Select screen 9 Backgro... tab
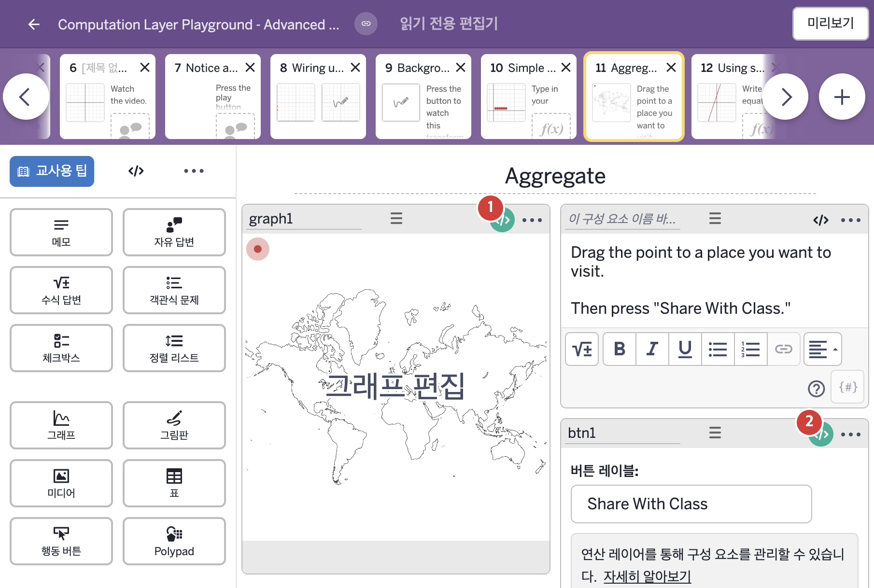Viewport: 874px width, 588px height. [423, 97]
